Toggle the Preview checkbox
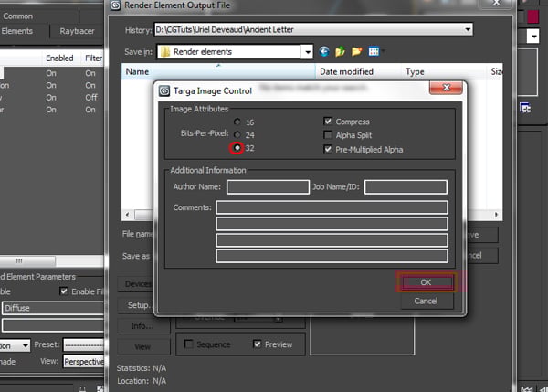 point(258,344)
